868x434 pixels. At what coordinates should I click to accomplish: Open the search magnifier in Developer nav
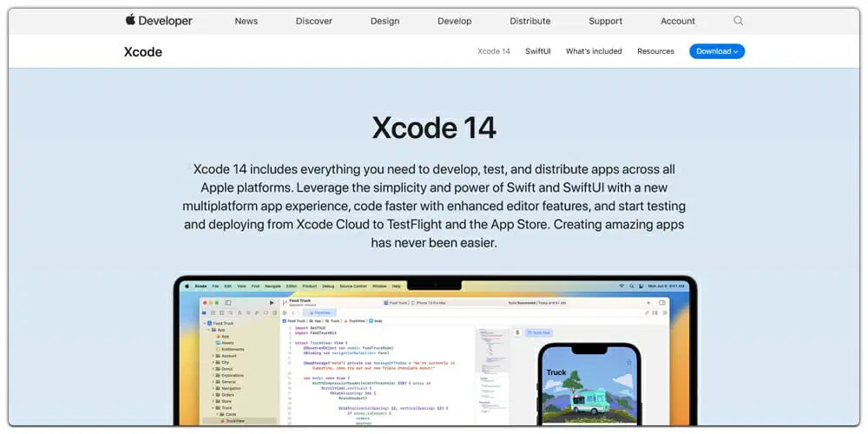738,21
